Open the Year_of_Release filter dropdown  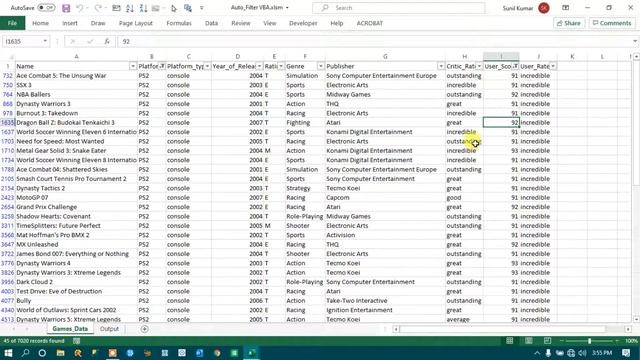point(259,66)
